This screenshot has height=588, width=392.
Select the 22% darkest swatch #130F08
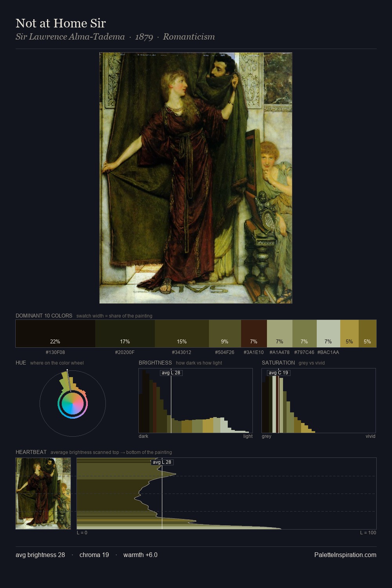(x=55, y=334)
